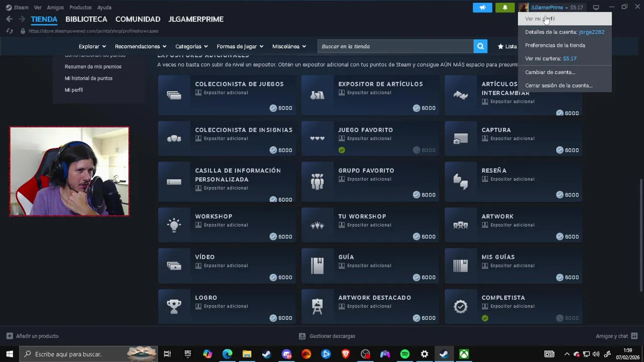Click the Expositor de artículos card icon
Image resolution: width=644 pixels, height=362 pixels.
click(317, 96)
